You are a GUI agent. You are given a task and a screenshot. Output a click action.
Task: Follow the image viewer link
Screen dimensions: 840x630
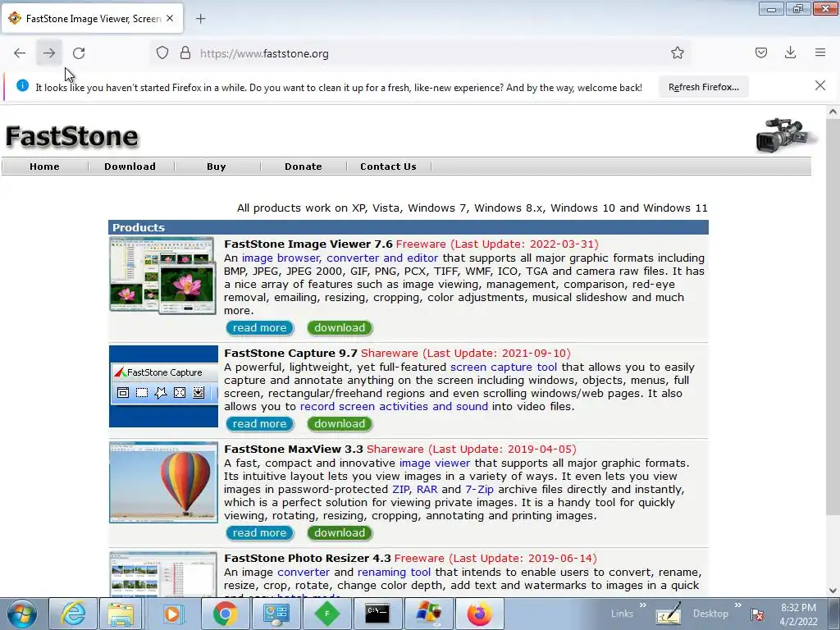coord(435,463)
